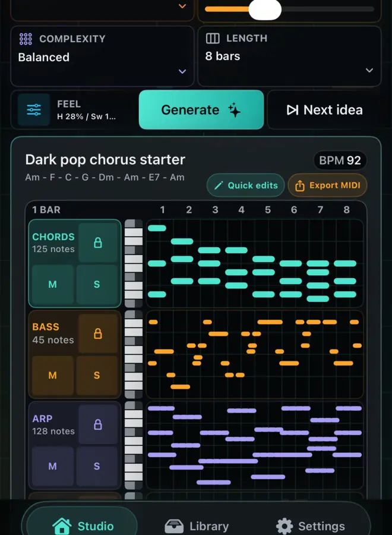This screenshot has height=535, width=392.
Task: Click the white slider thumb at the top
Action: [265, 9]
